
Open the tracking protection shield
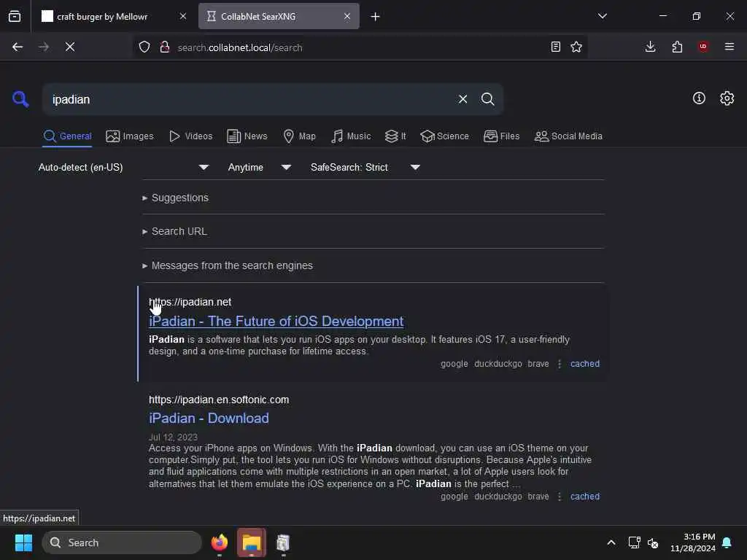tap(144, 47)
